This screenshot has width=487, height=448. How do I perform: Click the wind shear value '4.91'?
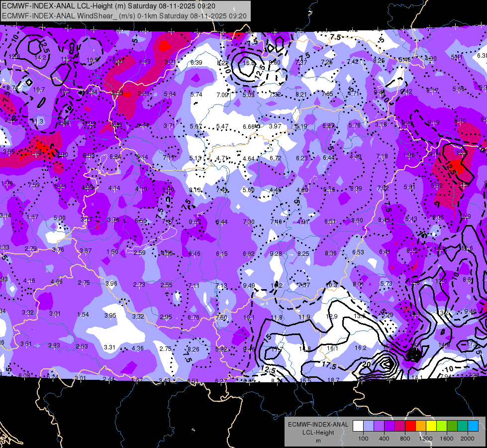[x=302, y=222]
